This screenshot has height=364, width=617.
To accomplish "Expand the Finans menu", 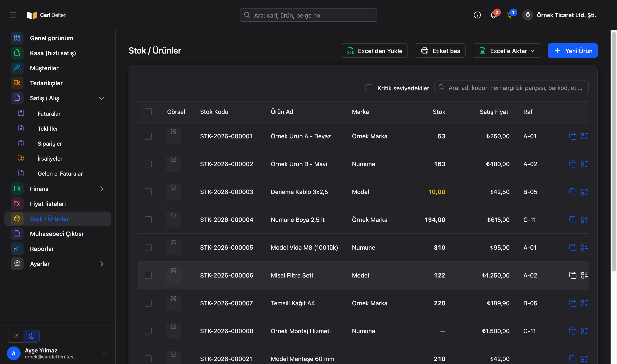I will 102,189.
